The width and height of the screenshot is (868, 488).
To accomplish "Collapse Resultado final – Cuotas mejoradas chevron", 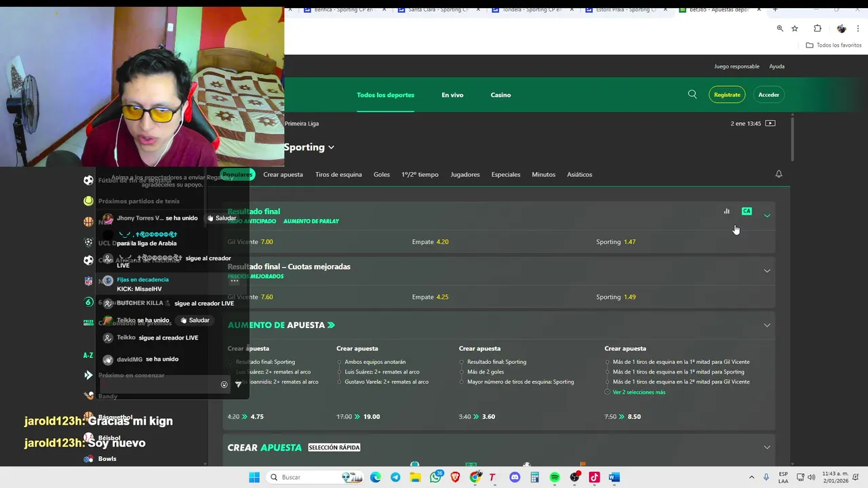I will [767, 270].
